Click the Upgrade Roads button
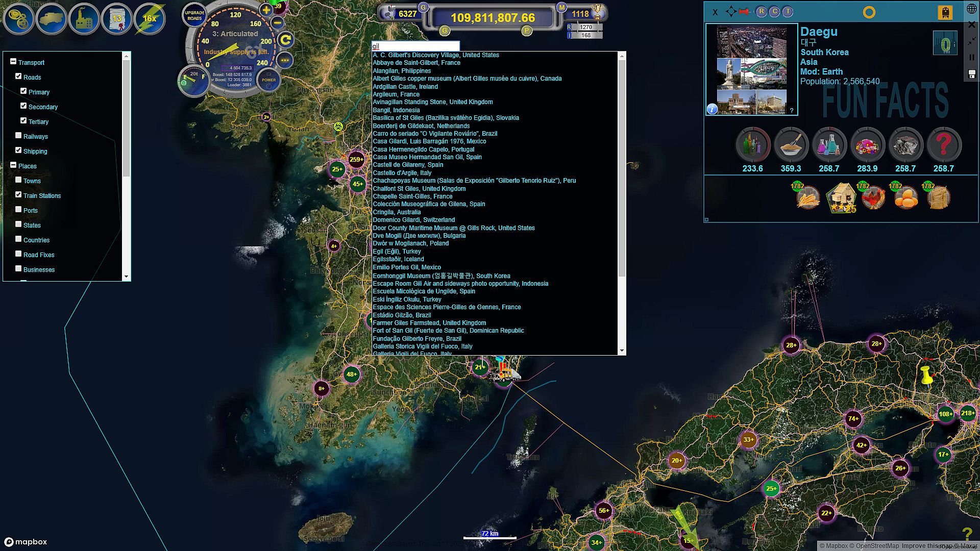 point(194,16)
